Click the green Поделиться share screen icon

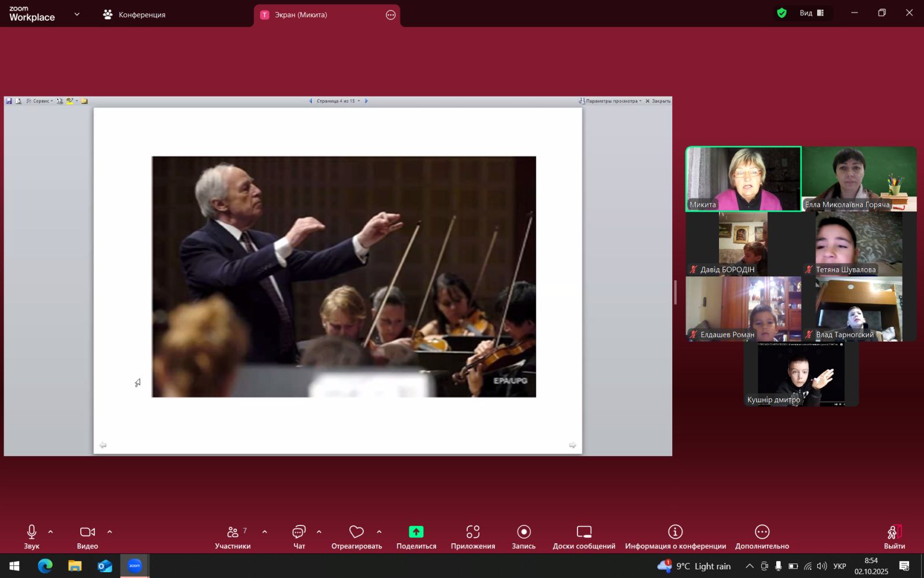416,532
